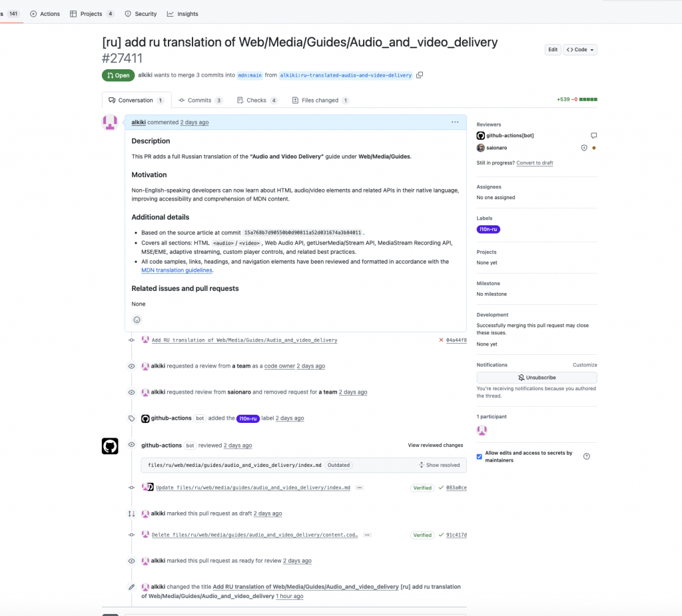Click the l10n-ru label in sidebar
This screenshot has width=682, height=616.
[488, 229]
